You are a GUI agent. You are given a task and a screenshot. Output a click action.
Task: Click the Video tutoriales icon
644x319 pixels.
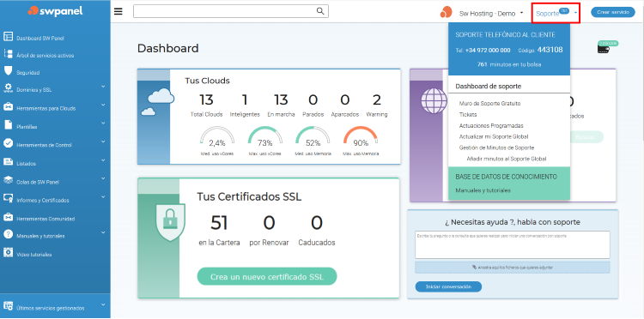coord(9,253)
